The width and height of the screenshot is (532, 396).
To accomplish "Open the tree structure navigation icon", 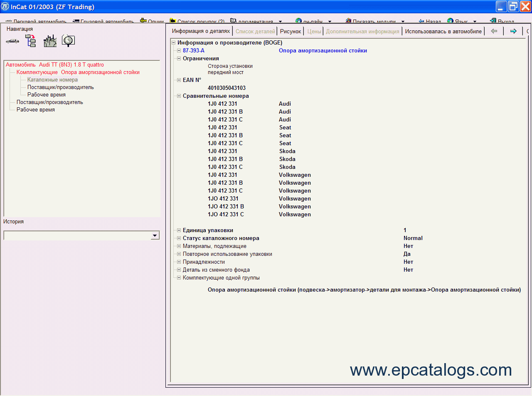I will (31, 41).
